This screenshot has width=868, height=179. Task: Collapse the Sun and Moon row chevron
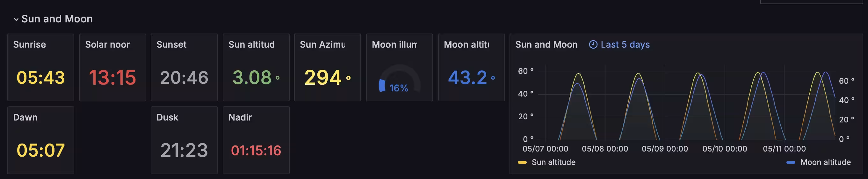pyautogui.click(x=16, y=19)
